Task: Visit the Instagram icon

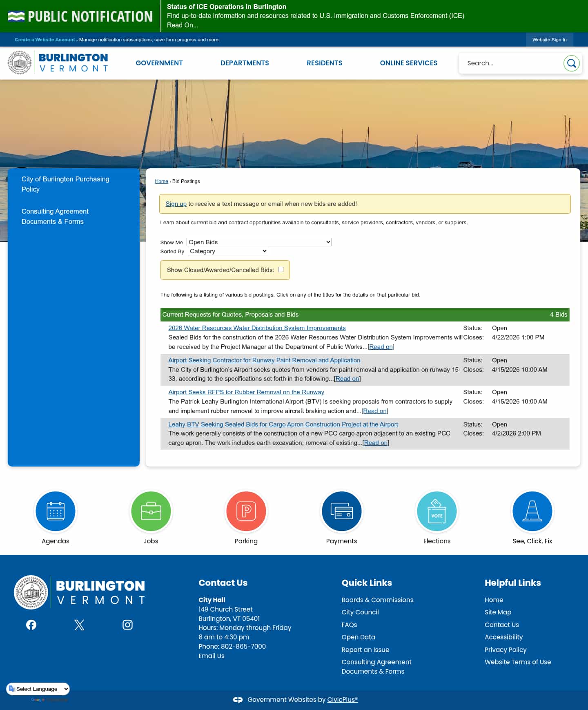Action: point(127,625)
